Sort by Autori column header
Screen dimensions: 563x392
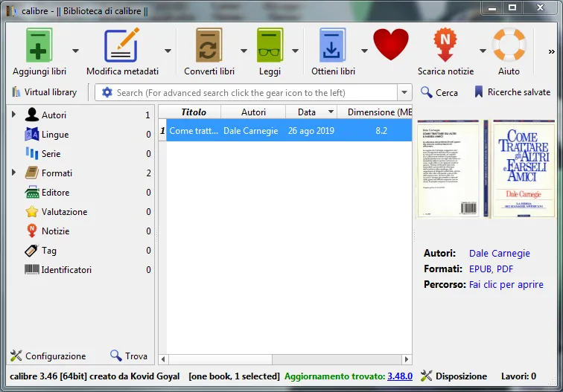click(253, 112)
